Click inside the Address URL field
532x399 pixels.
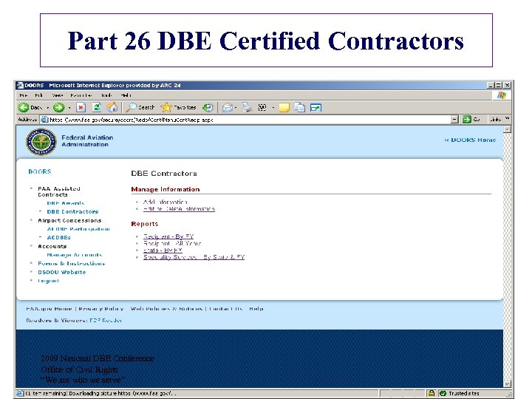point(250,120)
